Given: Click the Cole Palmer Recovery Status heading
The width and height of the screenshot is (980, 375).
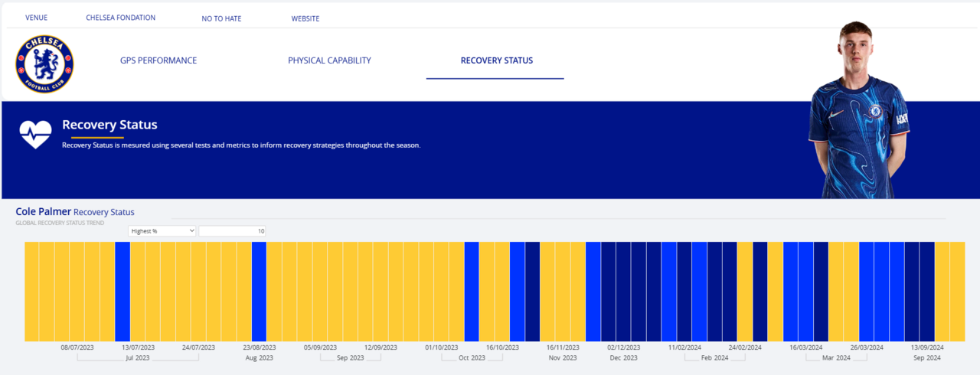Looking at the screenshot, I should click(x=75, y=211).
